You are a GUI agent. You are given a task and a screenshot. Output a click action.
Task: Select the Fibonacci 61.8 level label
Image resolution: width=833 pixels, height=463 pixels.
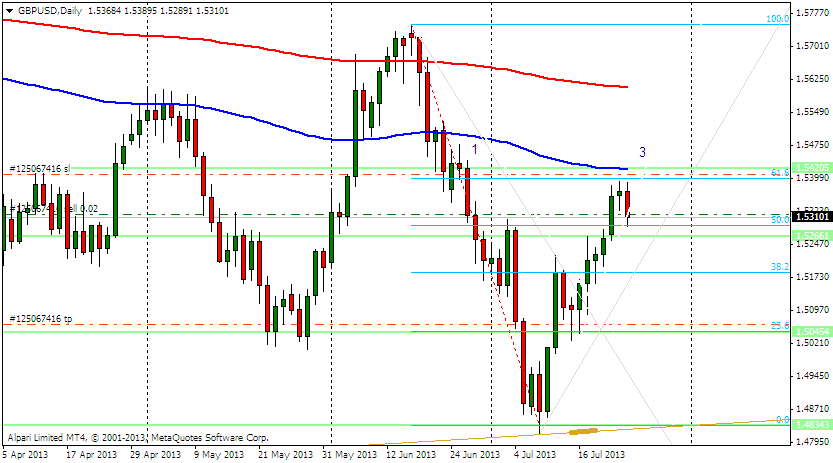(780, 173)
